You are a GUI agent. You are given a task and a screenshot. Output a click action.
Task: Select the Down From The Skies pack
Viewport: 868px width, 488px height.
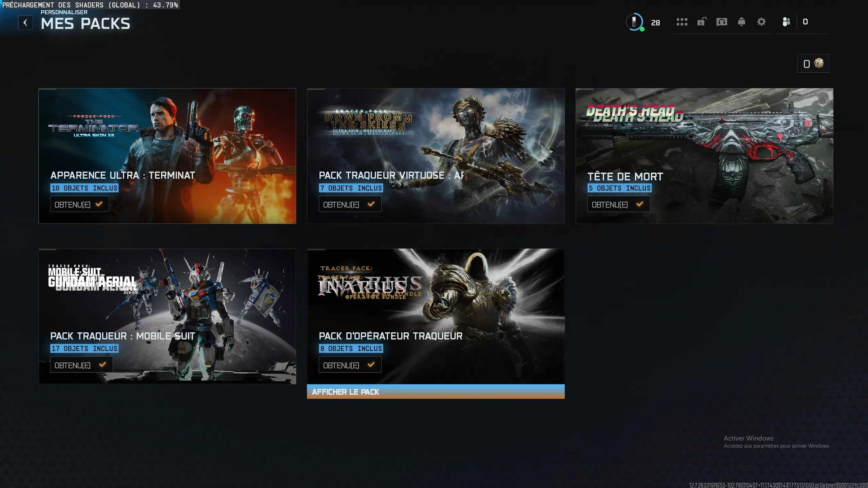pyautogui.click(x=436, y=156)
